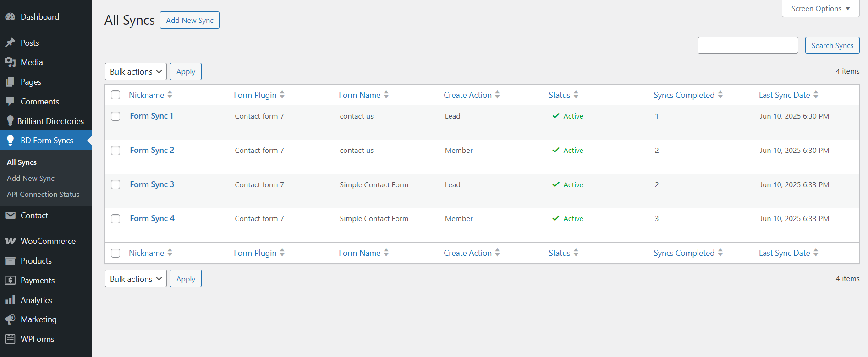Click 'Simple Contact Form' in Form Sync 3 row
This screenshot has height=357, width=868.
pos(374,185)
